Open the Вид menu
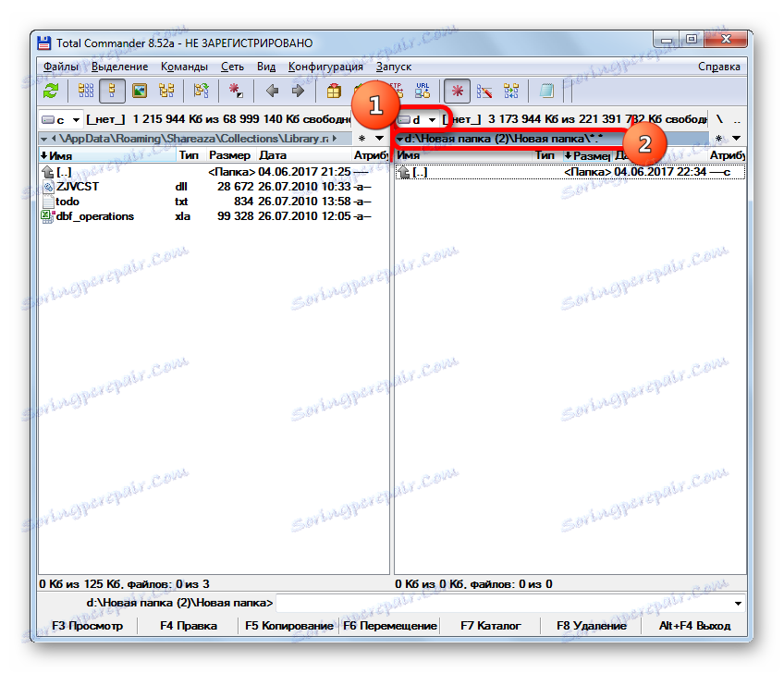The image size is (784, 673). [266, 67]
